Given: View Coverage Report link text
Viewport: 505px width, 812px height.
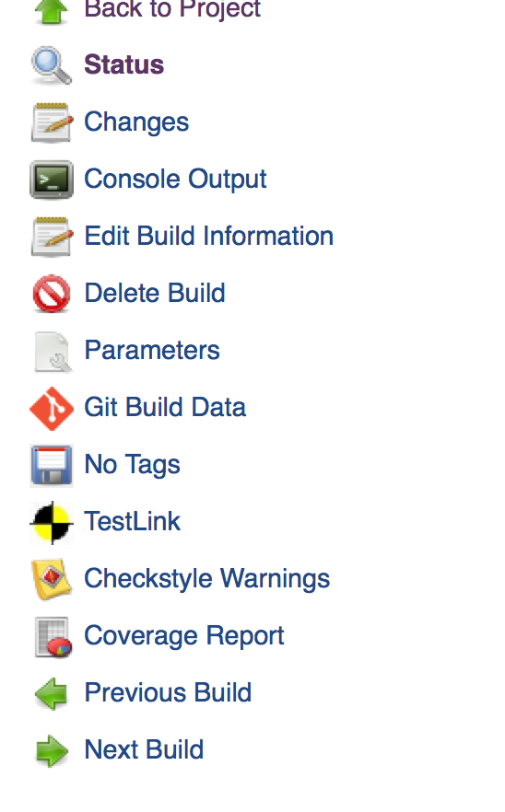Looking at the screenshot, I should click(184, 636).
